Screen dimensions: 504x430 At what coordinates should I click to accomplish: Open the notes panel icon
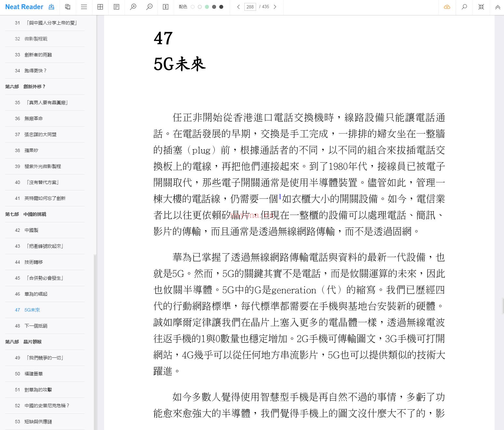pyautogui.click(x=116, y=7)
